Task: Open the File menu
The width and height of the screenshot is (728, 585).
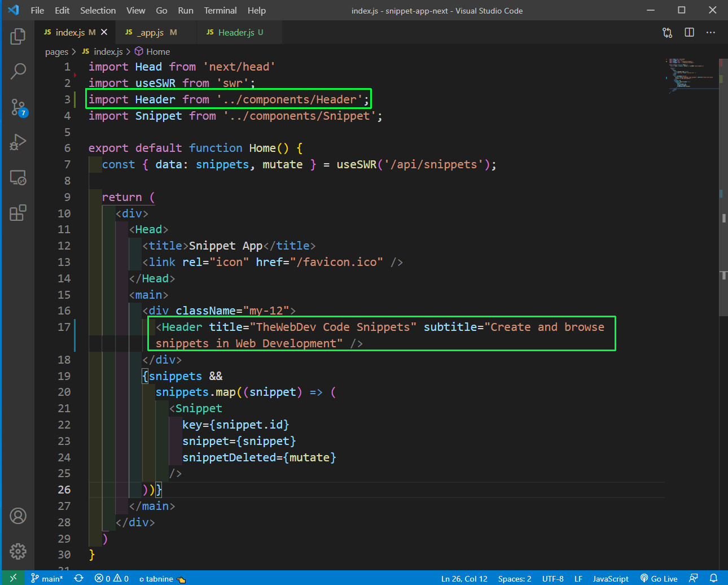Action: coord(37,10)
